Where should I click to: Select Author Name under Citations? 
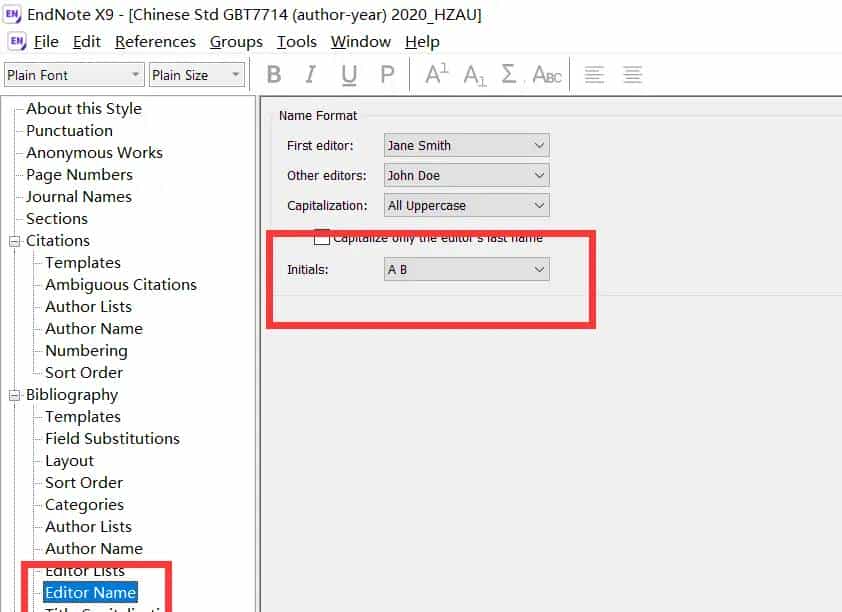tap(94, 329)
